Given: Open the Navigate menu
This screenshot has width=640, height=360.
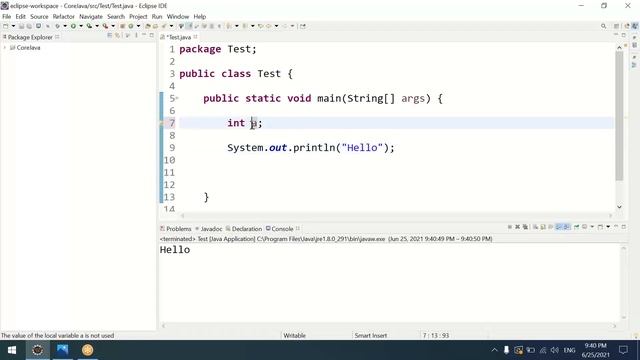Looking at the screenshot, I should [91, 17].
